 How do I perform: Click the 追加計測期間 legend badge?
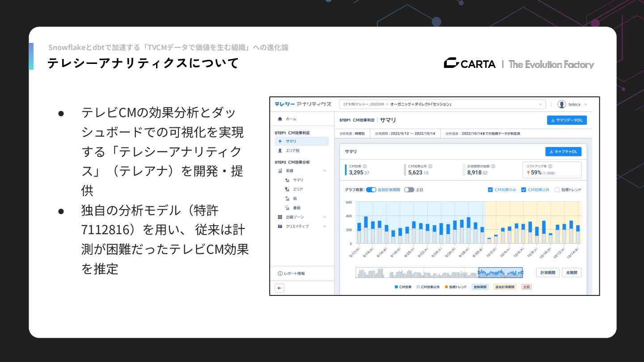click(x=505, y=287)
